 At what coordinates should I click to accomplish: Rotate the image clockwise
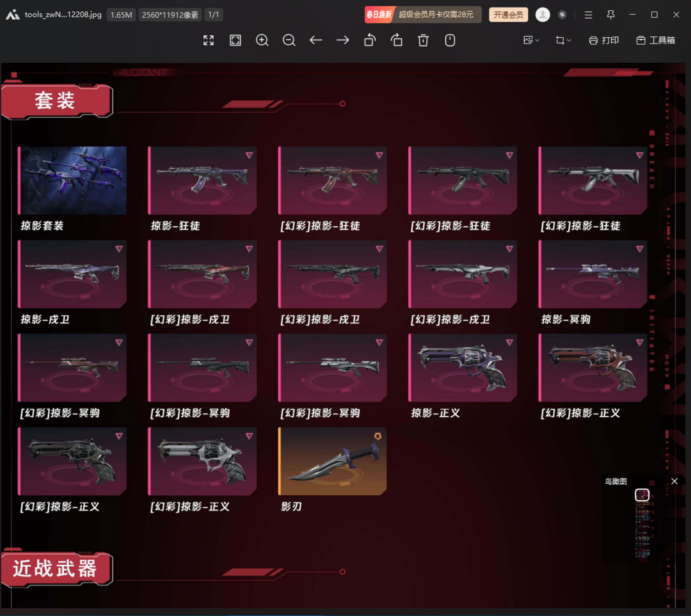397,40
